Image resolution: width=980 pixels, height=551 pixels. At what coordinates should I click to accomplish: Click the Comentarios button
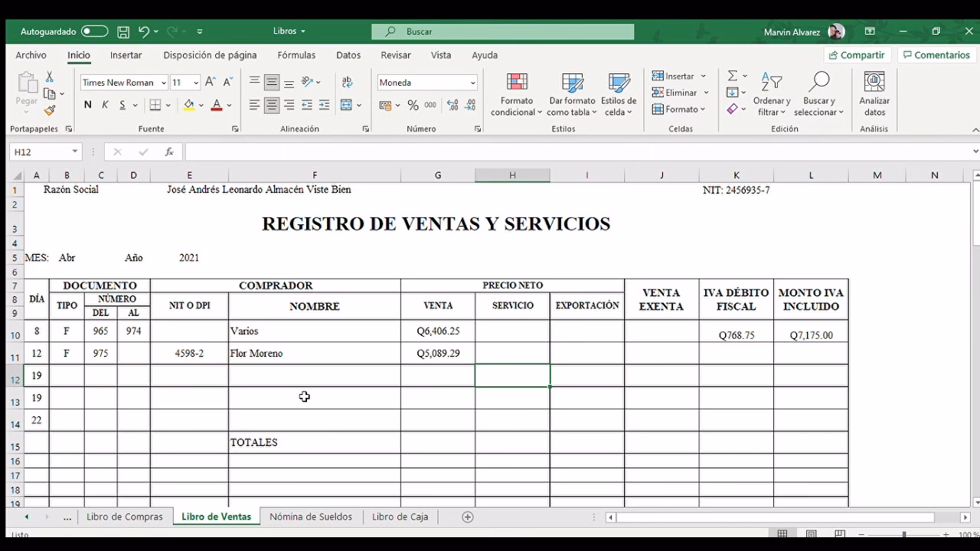click(x=935, y=55)
